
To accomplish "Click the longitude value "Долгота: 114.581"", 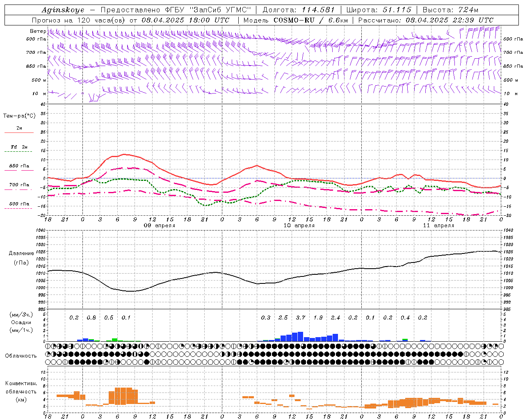I will (299, 10).
